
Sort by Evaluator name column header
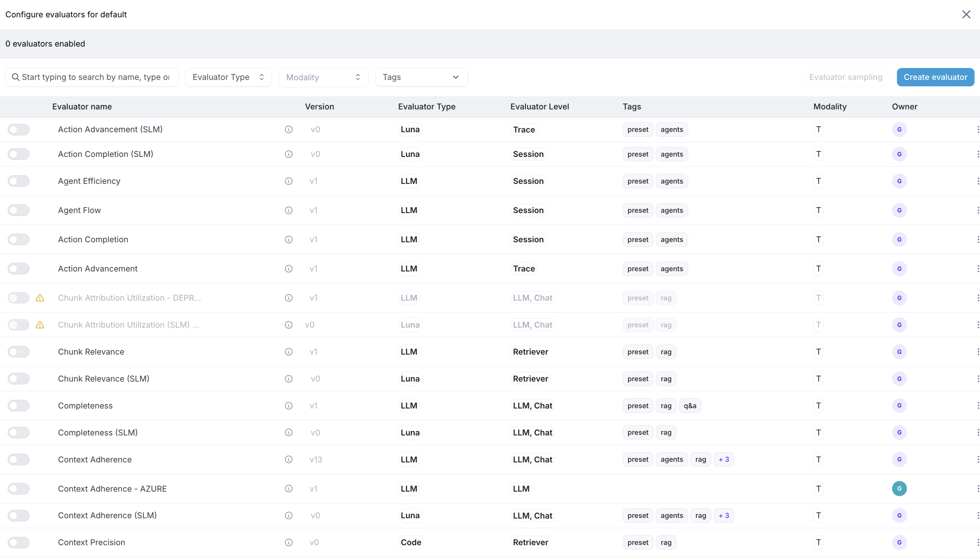click(82, 106)
